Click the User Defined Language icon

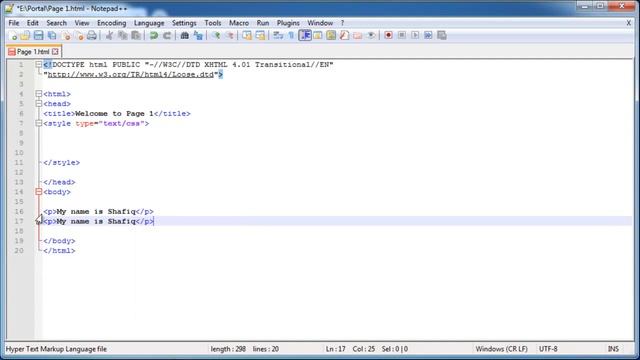pyautogui.click(x=318, y=36)
